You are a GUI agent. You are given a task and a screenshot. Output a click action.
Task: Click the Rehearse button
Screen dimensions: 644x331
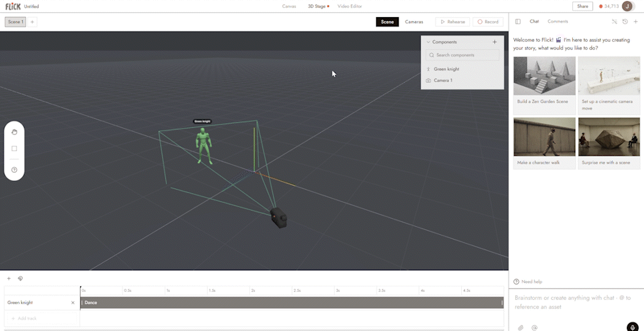pyautogui.click(x=453, y=22)
